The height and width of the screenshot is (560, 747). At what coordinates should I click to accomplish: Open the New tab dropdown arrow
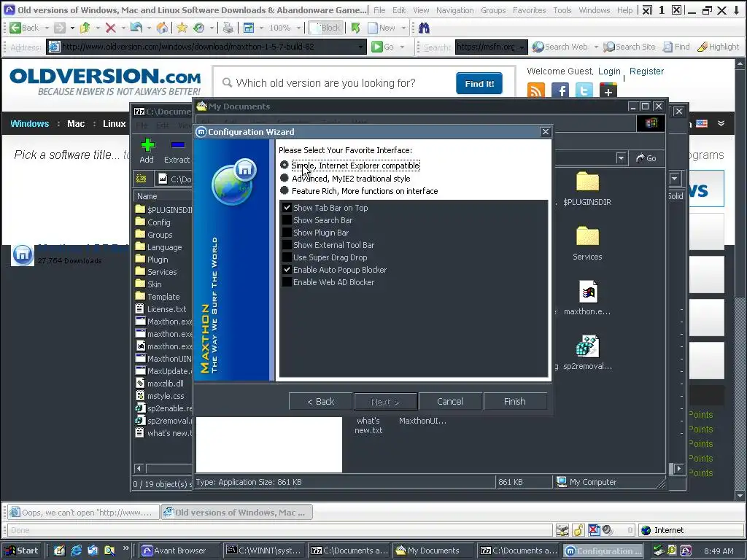point(403,28)
